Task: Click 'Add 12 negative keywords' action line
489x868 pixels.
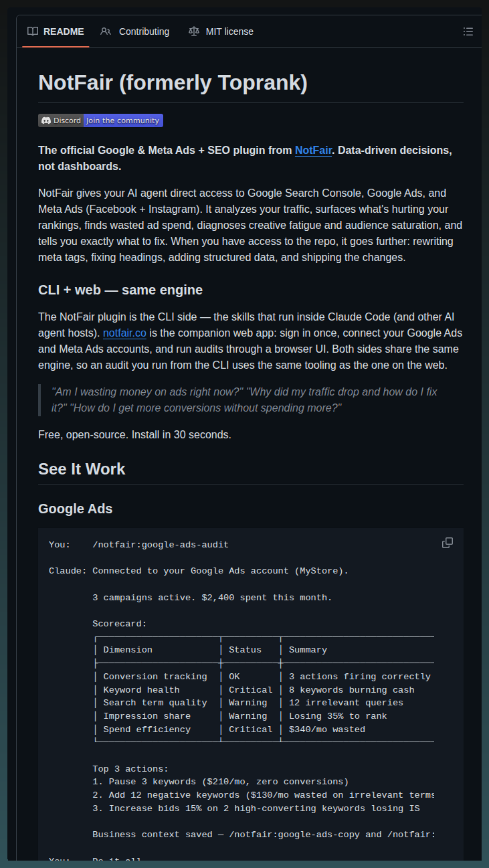Action: pos(264,795)
